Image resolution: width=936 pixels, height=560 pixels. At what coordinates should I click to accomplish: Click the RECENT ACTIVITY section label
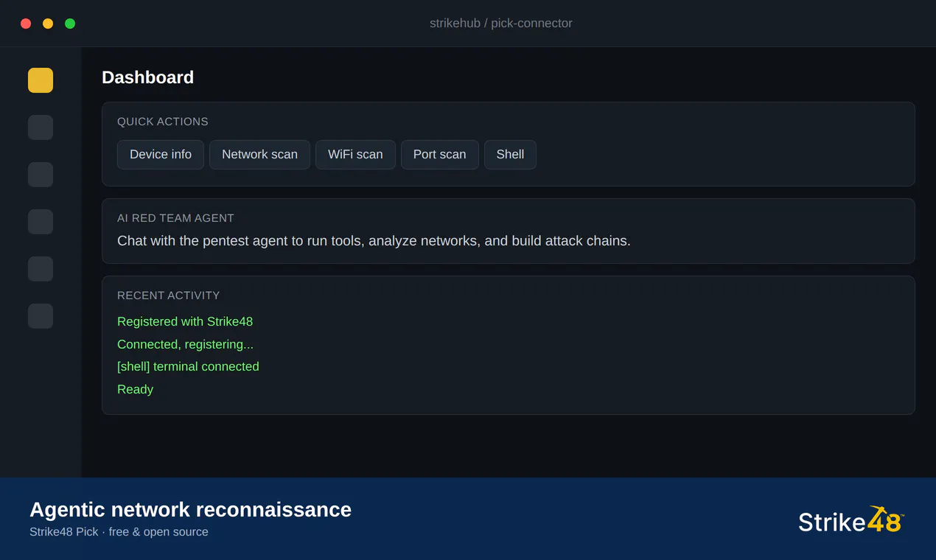[169, 295]
